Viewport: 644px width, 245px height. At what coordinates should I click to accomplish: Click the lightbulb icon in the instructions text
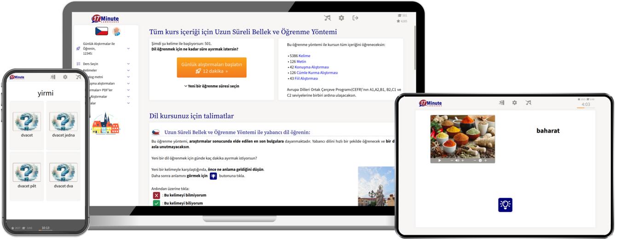pyautogui.click(x=213, y=176)
